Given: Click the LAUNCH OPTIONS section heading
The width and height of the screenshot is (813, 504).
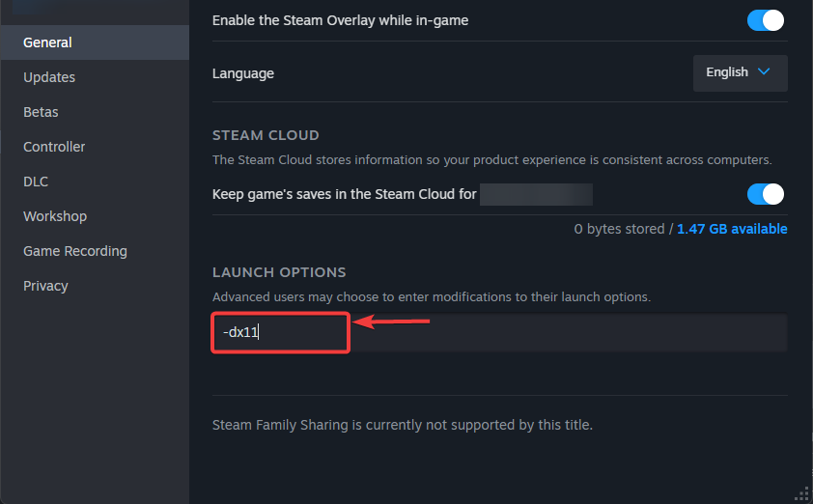Looking at the screenshot, I should [279, 272].
